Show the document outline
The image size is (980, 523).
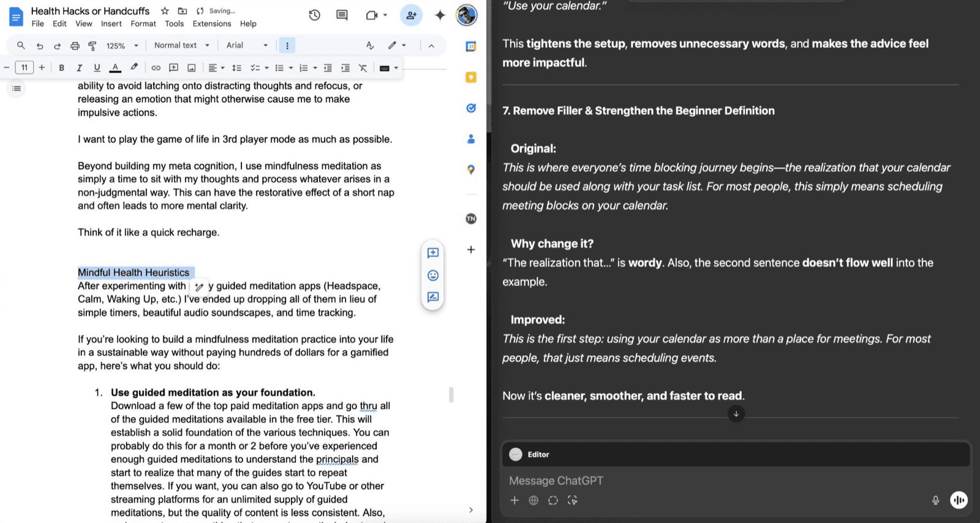pos(17,89)
